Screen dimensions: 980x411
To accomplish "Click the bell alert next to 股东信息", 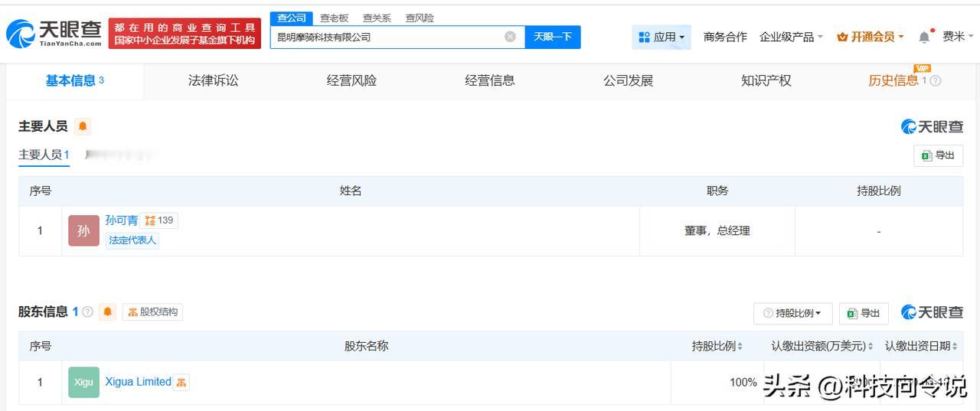I will tap(107, 312).
